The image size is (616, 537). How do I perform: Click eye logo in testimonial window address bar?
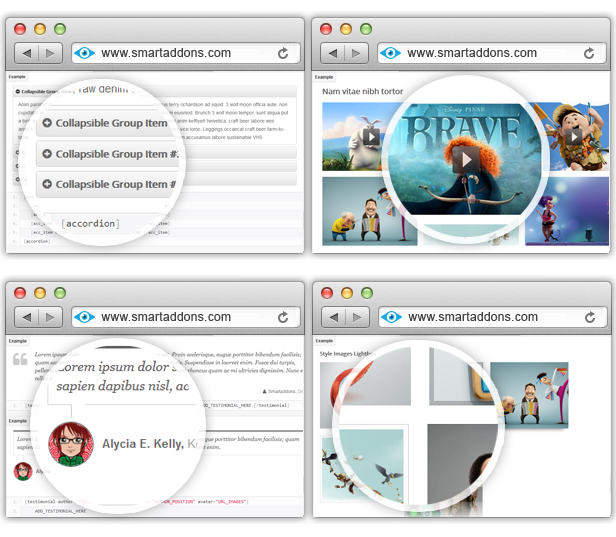(84, 317)
